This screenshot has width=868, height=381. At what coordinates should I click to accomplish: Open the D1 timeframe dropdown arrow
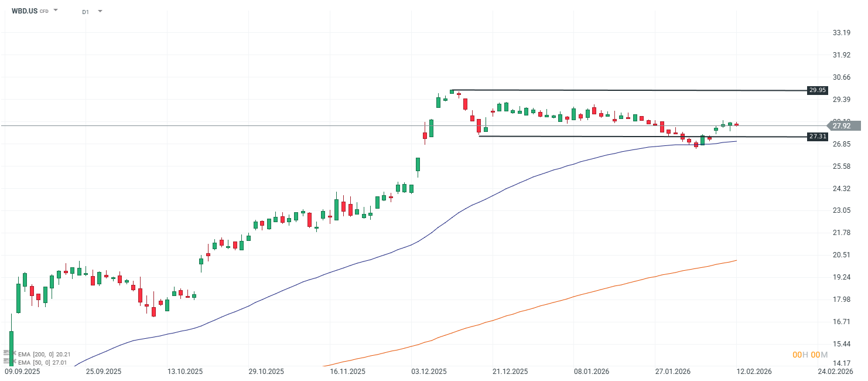pyautogui.click(x=100, y=11)
